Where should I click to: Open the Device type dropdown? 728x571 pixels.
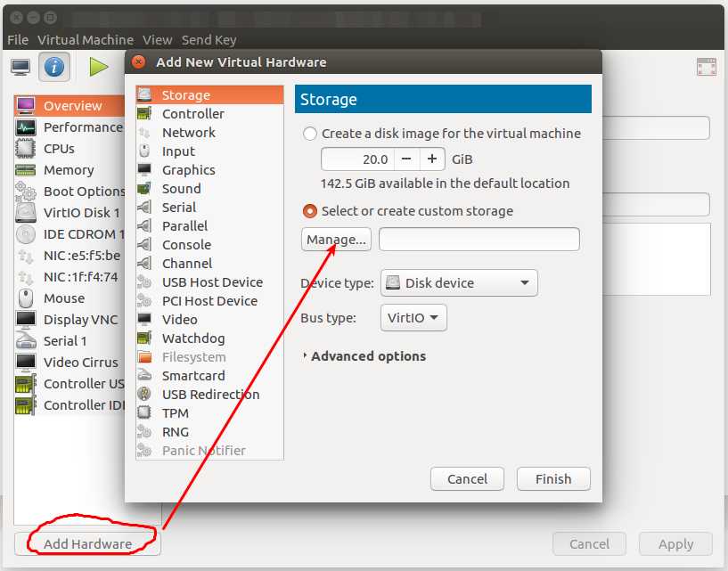coord(459,282)
